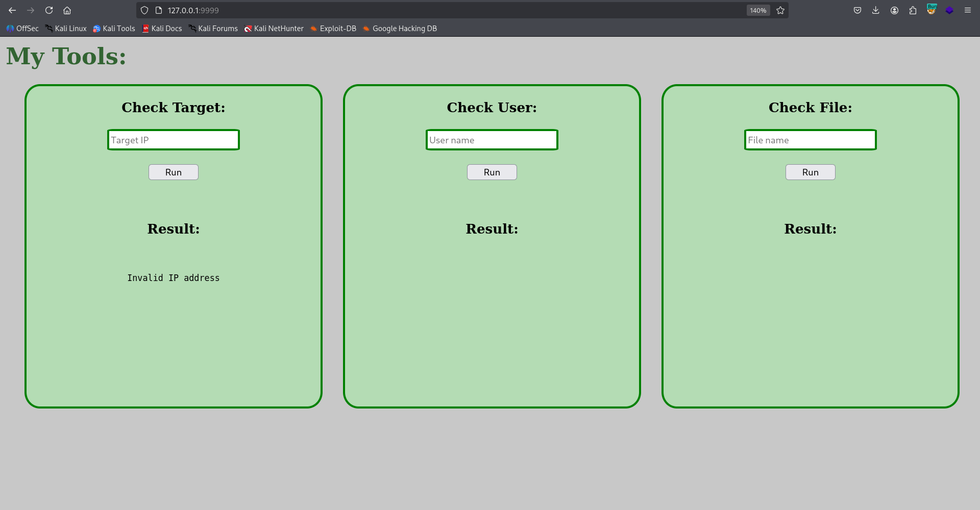
Task: Open the purple proxy extension icon
Action: 950,10
